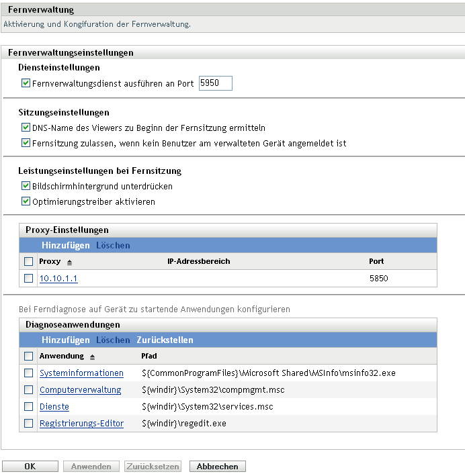Screen dimensions: 465x476
Task: Select all proxies via header checkbox
Action: (x=28, y=262)
